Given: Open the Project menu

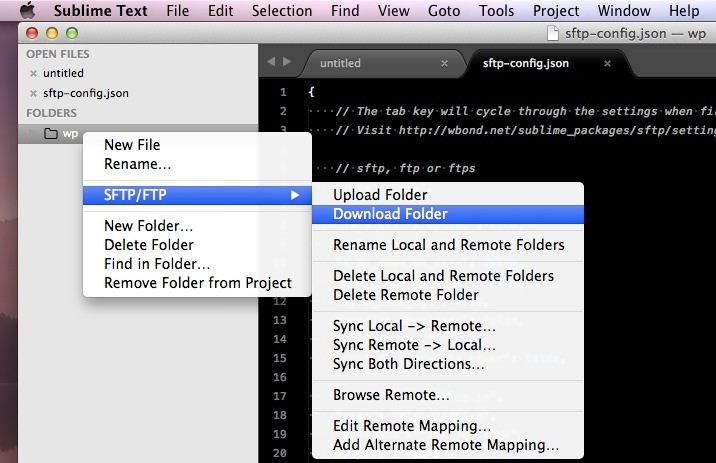Looking at the screenshot, I should (x=556, y=11).
